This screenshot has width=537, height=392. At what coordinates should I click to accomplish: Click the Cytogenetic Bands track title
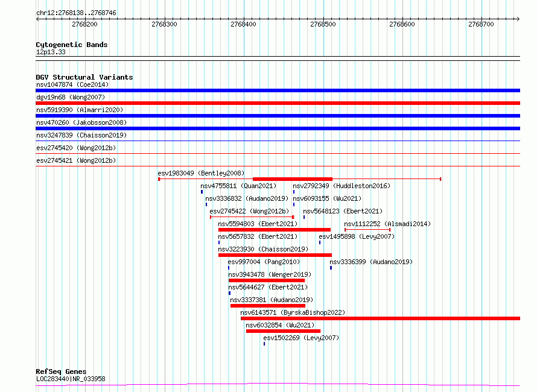click(x=72, y=45)
